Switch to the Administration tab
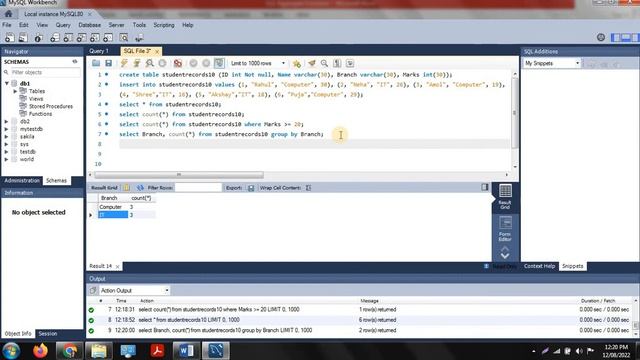 coord(22,180)
